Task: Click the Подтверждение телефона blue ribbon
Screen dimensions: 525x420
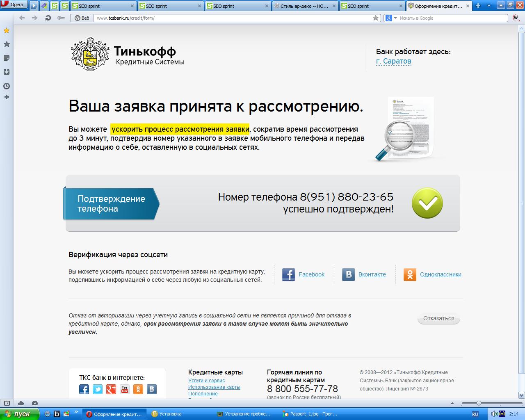Action: tap(111, 204)
